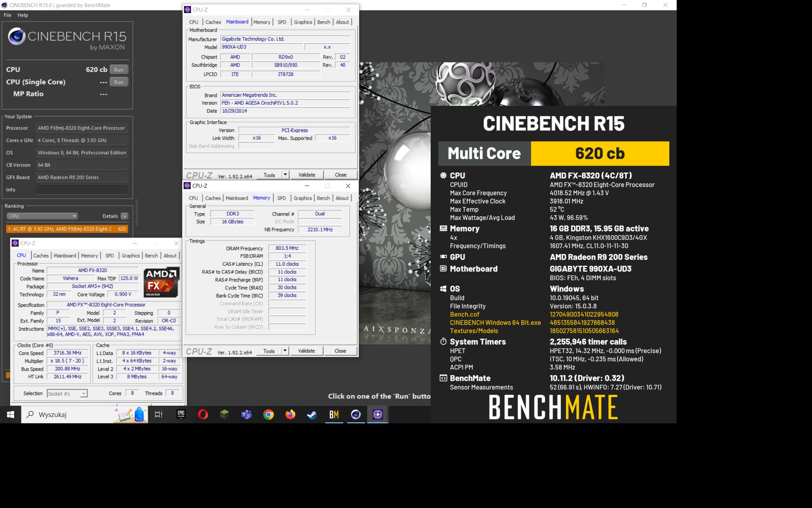This screenshot has width=812, height=508.
Task: Open Steam from taskbar
Action: coord(312,415)
